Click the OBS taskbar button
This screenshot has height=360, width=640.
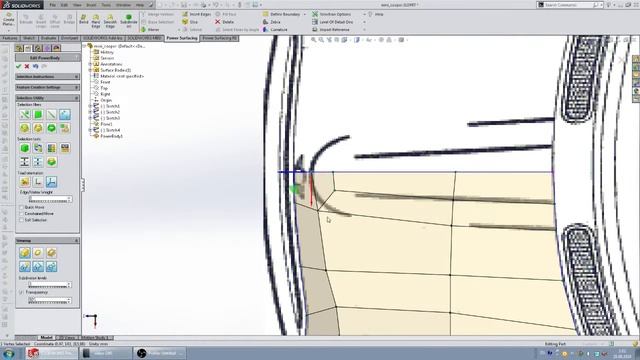(159, 353)
